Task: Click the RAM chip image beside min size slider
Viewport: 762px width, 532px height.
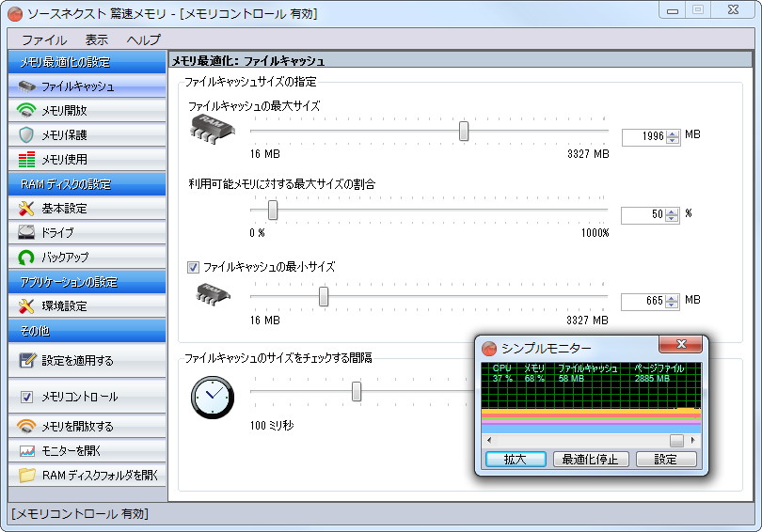Action: click(213, 295)
